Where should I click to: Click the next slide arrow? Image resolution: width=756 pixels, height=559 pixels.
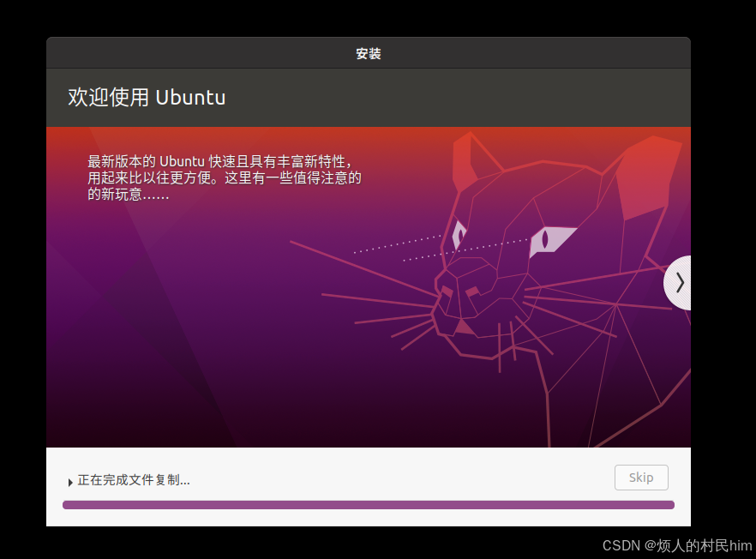[x=679, y=283]
